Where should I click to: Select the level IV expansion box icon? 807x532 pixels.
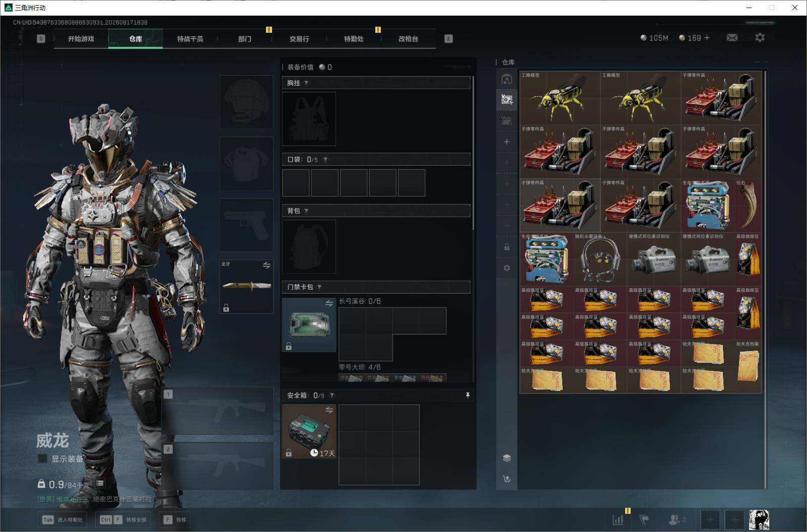pos(507,120)
